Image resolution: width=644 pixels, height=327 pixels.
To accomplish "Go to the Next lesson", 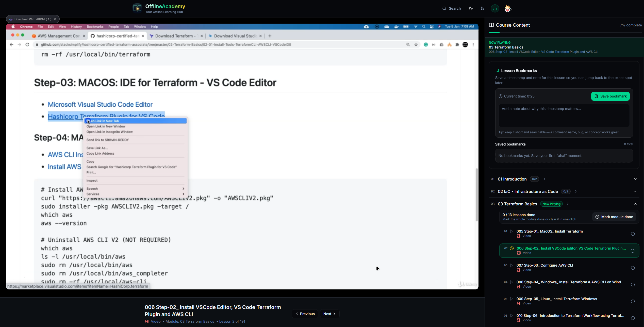I will click(x=329, y=314).
